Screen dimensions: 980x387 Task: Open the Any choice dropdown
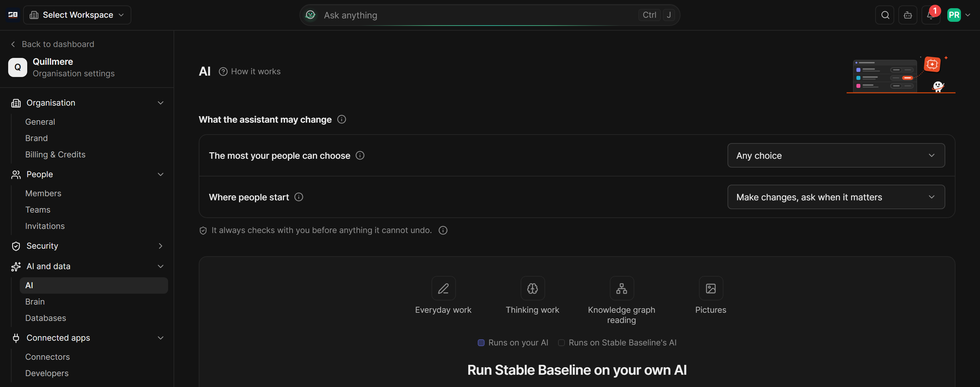tap(836, 155)
